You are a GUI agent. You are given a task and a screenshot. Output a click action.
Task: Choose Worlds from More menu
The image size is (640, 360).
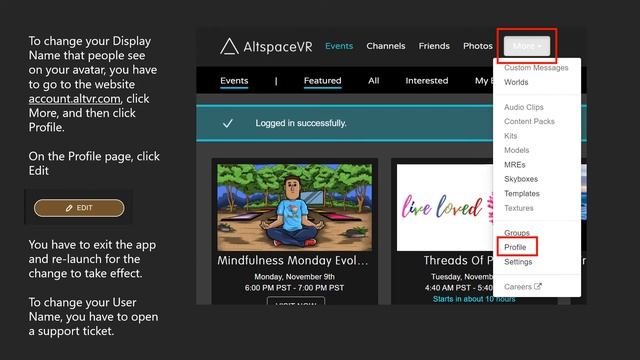click(x=516, y=82)
